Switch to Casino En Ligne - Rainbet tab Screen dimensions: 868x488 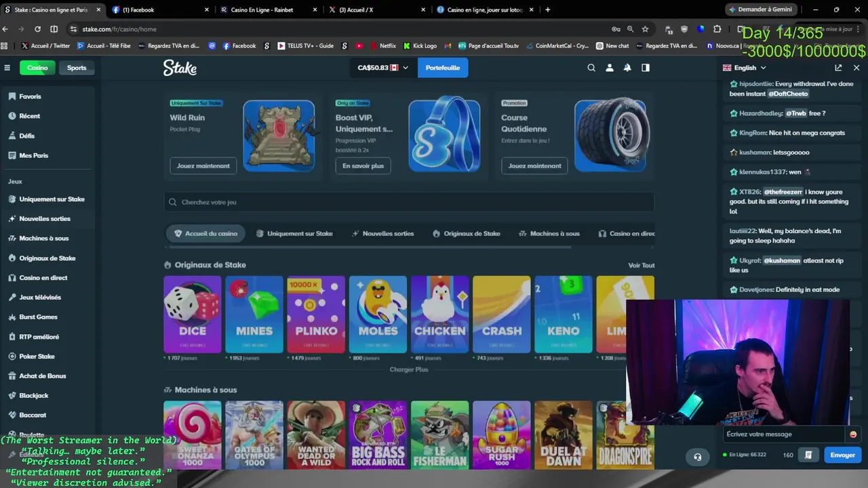[268, 9]
